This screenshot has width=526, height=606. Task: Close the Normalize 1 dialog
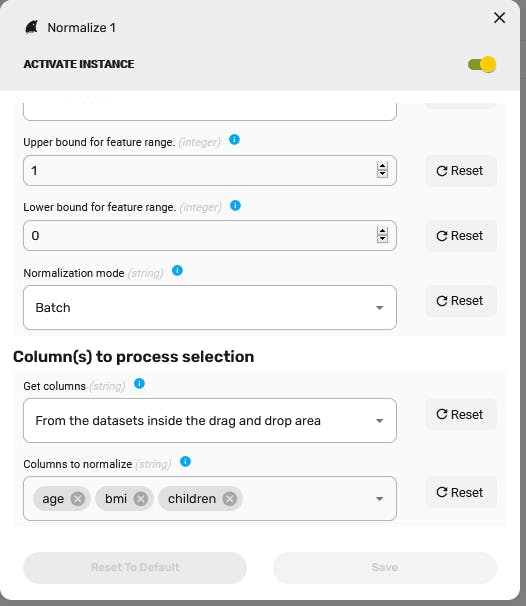499,17
